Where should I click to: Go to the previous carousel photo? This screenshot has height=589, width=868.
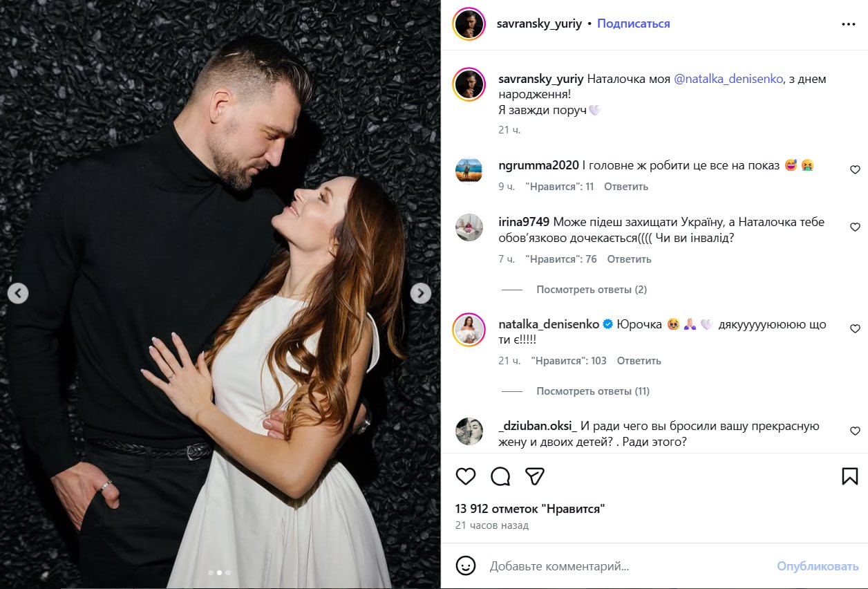click(x=18, y=293)
